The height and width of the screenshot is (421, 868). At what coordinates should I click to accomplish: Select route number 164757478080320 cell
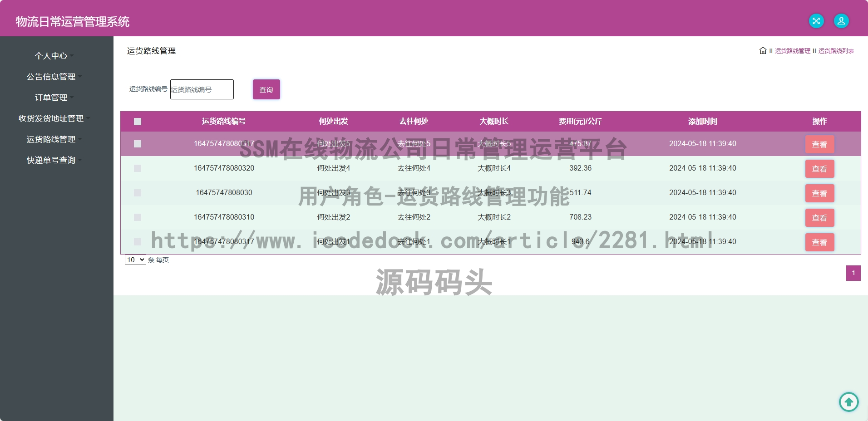point(224,168)
